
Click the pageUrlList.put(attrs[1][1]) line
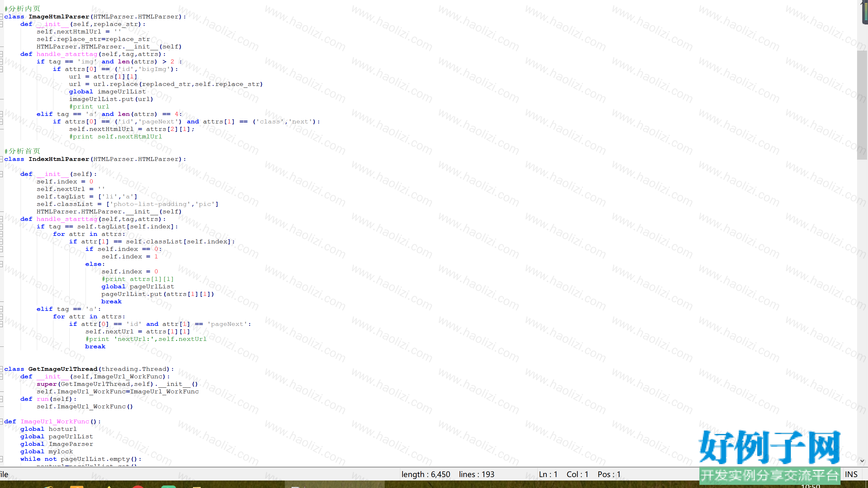(x=158, y=294)
